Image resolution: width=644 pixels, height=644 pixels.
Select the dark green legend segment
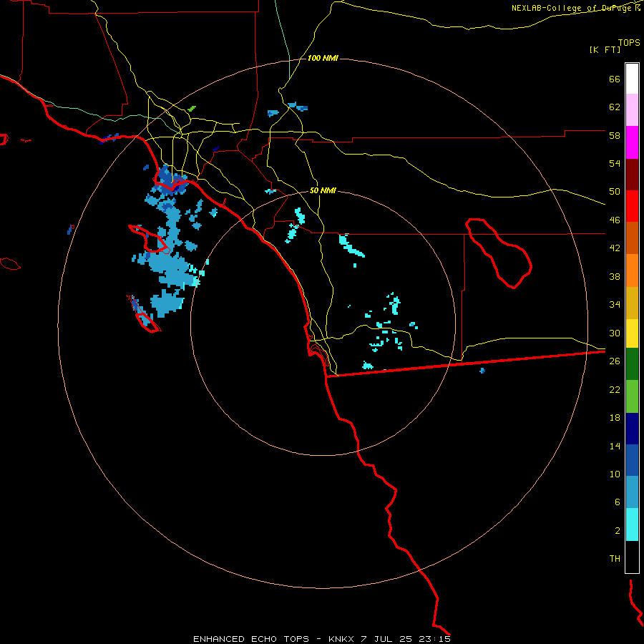pos(632,364)
